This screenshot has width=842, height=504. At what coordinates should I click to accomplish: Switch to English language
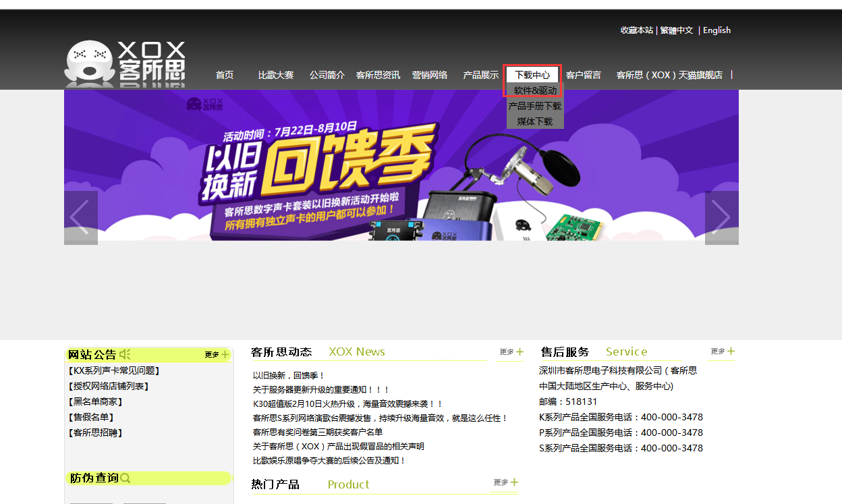[x=717, y=30]
